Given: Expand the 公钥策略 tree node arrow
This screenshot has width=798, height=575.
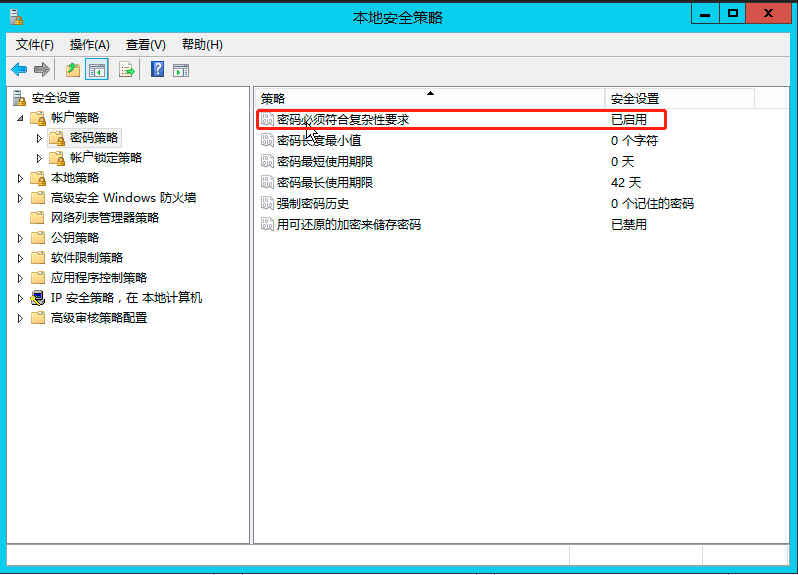Looking at the screenshot, I should click(x=20, y=238).
